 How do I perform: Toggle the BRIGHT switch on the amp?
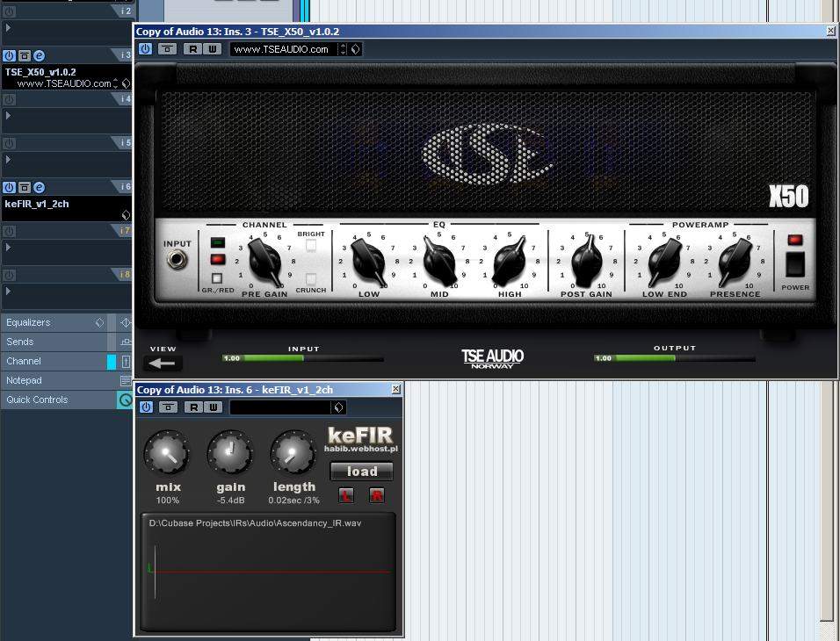pos(310,247)
